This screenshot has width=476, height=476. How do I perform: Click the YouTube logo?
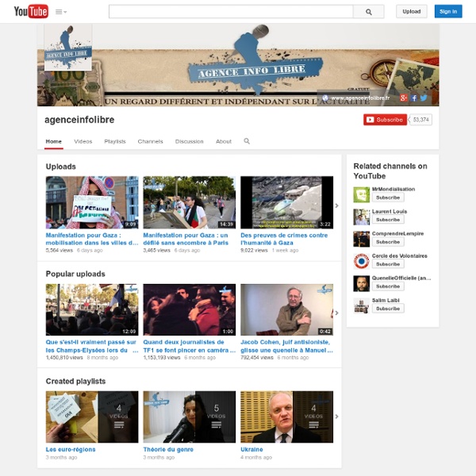pyautogui.click(x=31, y=12)
